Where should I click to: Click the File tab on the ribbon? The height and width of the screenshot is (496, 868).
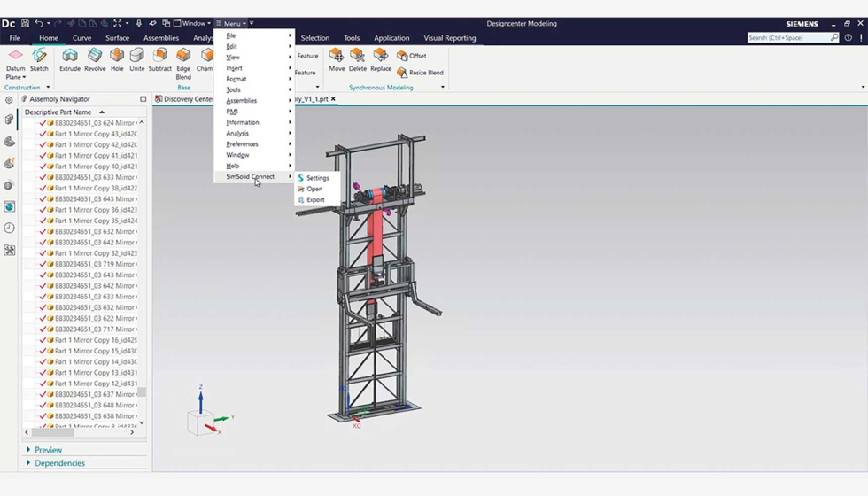[15, 37]
